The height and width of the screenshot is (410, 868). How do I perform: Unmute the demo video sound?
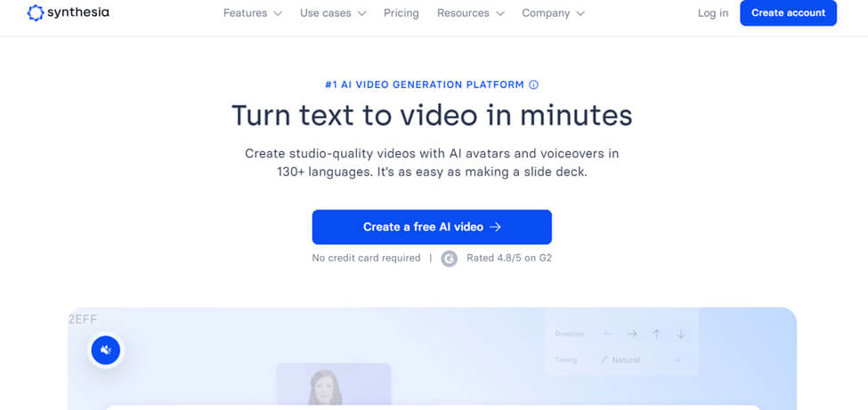[105, 350]
